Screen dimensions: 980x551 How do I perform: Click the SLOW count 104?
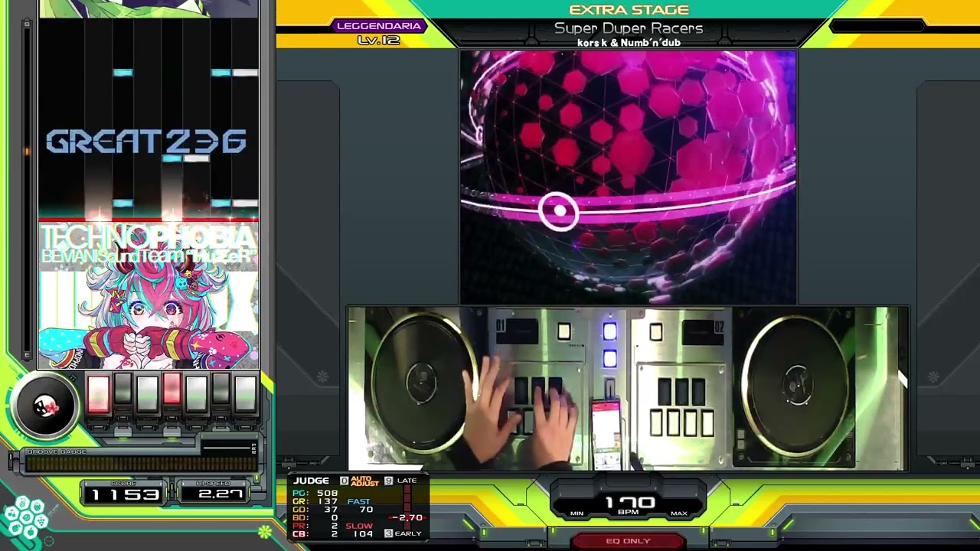click(x=363, y=534)
